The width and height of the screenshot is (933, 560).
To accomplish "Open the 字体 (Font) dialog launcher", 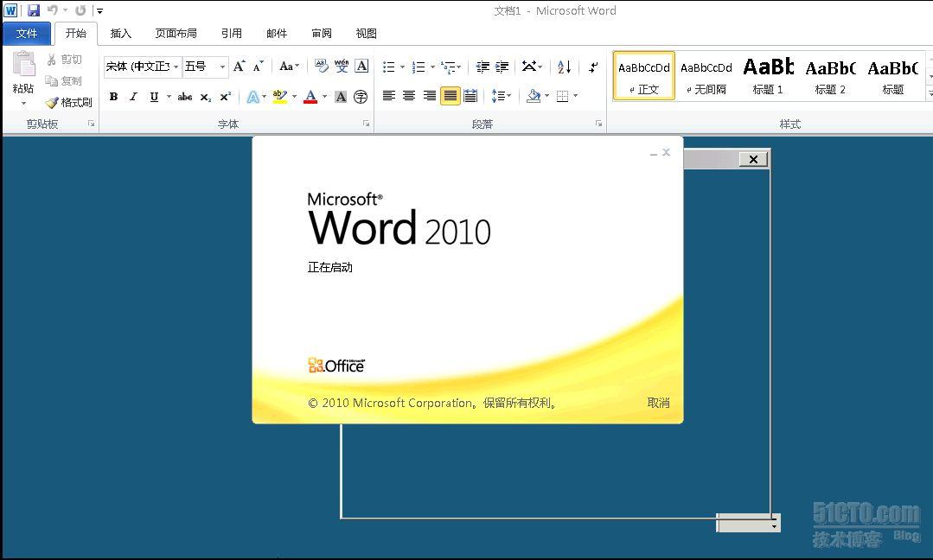I will click(366, 124).
